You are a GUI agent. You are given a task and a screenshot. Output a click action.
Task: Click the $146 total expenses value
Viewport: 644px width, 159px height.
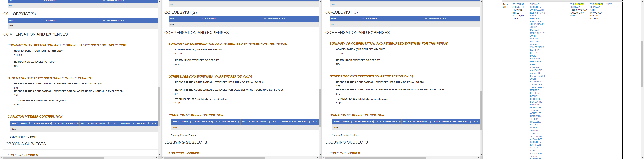[178, 103]
